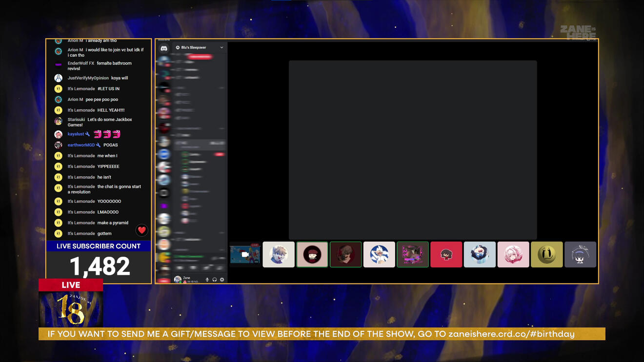Select the red beanie avatar participant tile
This screenshot has width=644, height=362.
(x=312, y=255)
